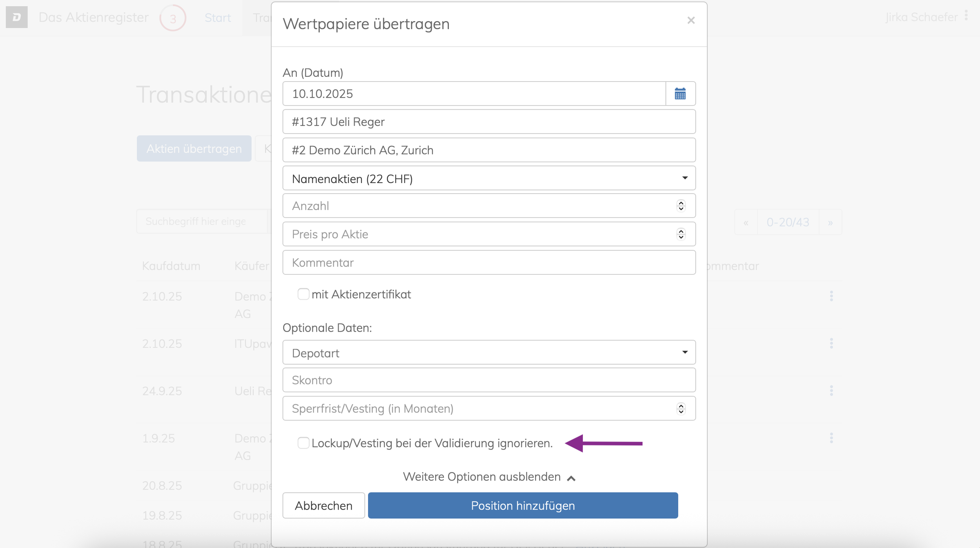Click the Anzahl stepper arrows
Image resolution: width=980 pixels, height=548 pixels.
681,206
